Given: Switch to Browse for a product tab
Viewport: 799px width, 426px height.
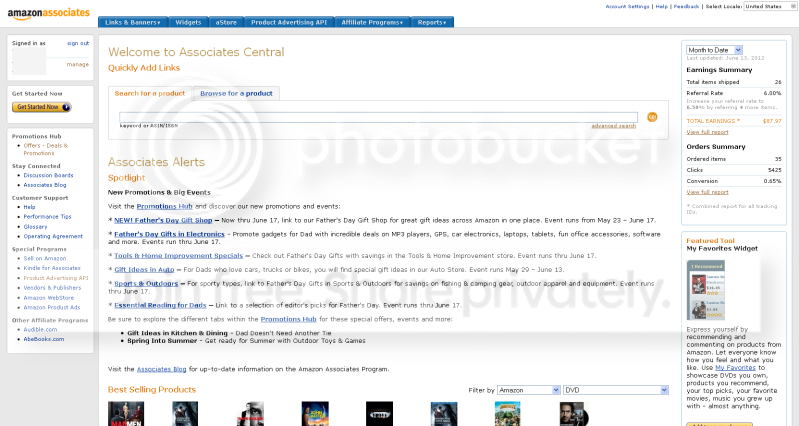Looking at the screenshot, I should [x=236, y=93].
